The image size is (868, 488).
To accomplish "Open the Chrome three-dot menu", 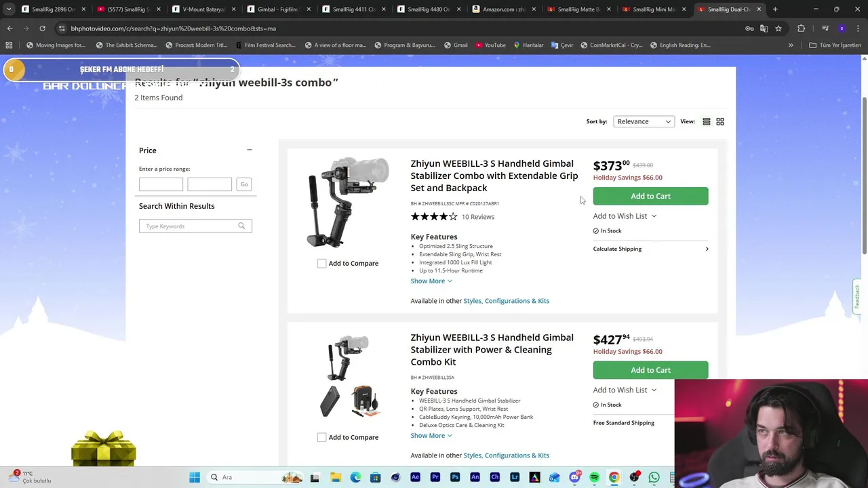I will point(858,28).
